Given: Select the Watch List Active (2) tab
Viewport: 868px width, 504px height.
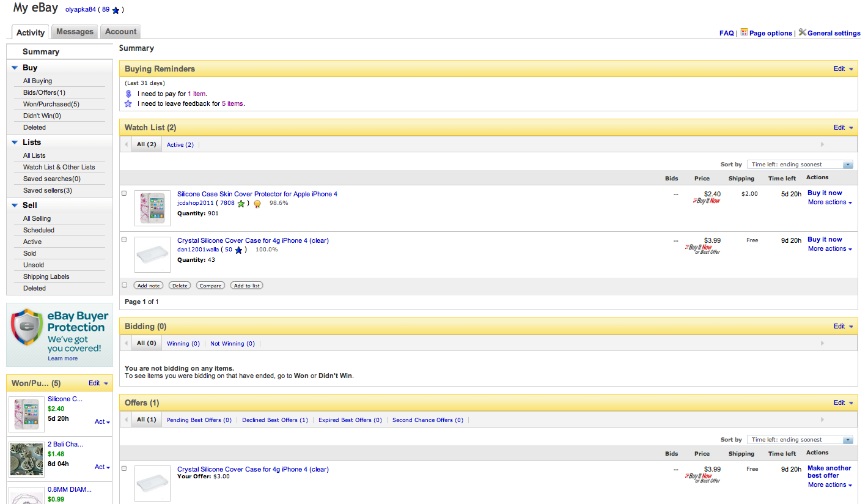Looking at the screenshot, I should 180,145.
